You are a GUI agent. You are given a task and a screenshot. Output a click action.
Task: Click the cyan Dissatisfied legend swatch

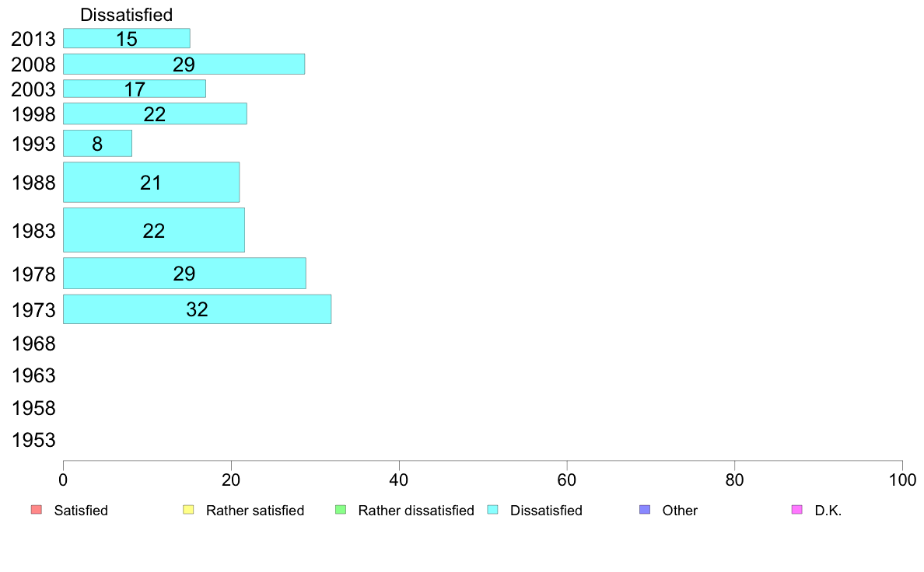coord(492,510)
